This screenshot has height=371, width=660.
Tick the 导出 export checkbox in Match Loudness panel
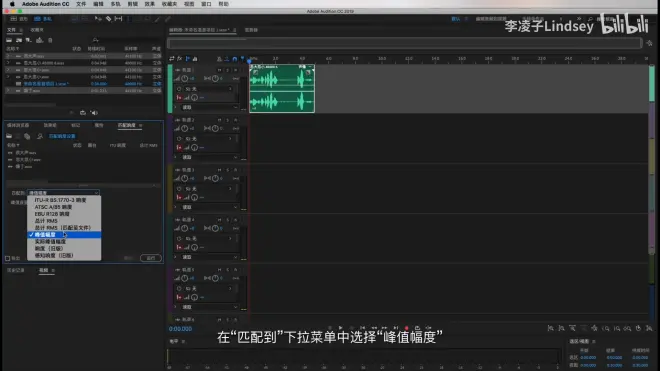[x=8, y=258]
